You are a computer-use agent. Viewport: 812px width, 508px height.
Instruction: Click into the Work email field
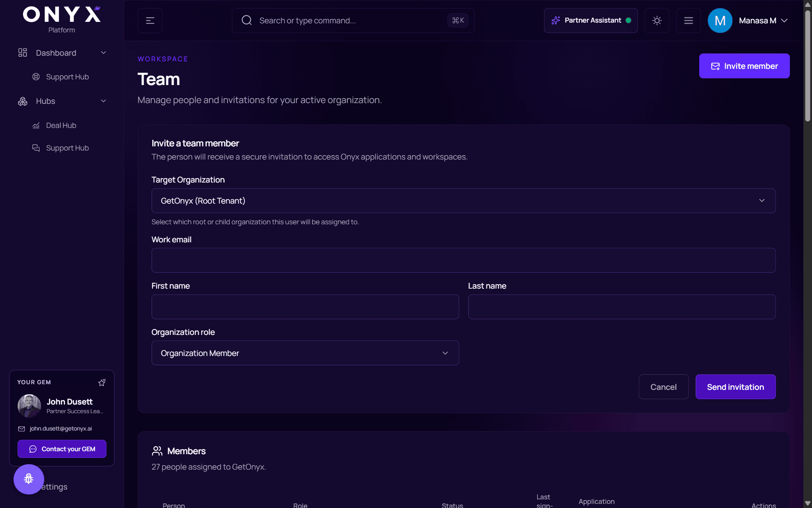(x=464, y=260)
